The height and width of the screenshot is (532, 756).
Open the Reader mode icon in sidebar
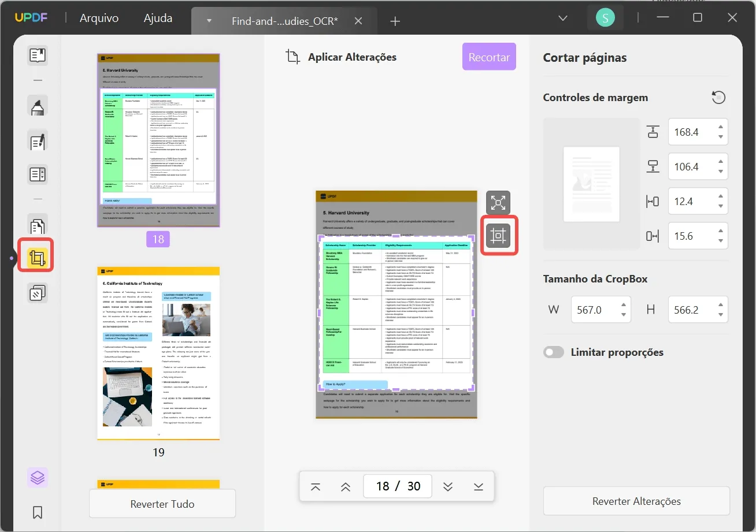[x=38, y=55]
